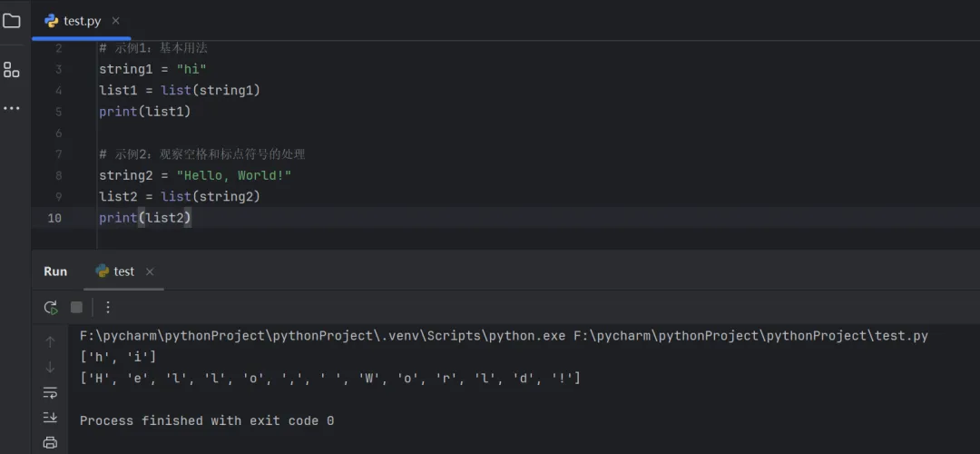Open the Structure tool window icon
Screen dimensions: 980x454
[12, 69]
